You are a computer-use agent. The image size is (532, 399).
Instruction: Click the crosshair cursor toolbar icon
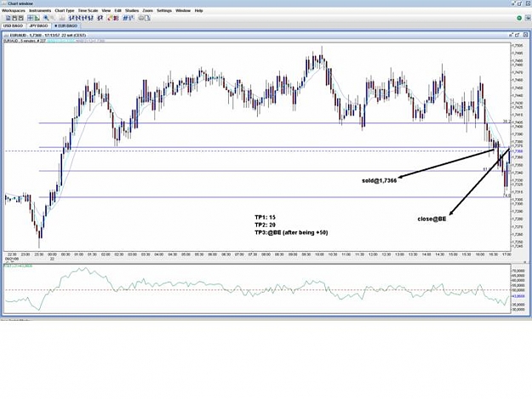[x=30, y=18]
